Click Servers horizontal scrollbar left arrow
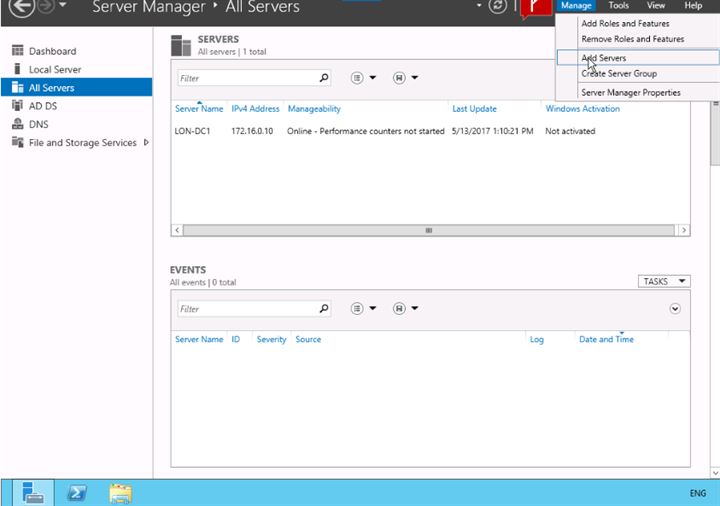Viewport: 720px width, 506px height. coord(177,230)
